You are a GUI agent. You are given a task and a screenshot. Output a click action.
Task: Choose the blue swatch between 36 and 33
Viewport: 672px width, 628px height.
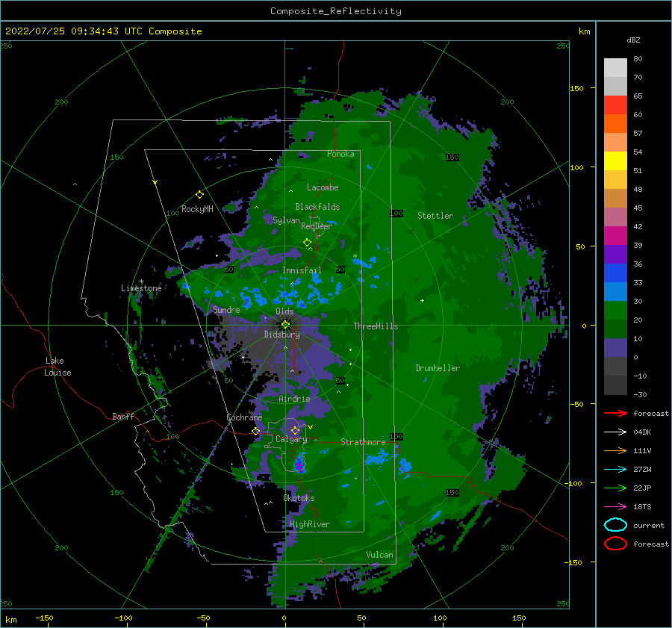[615, 273]
